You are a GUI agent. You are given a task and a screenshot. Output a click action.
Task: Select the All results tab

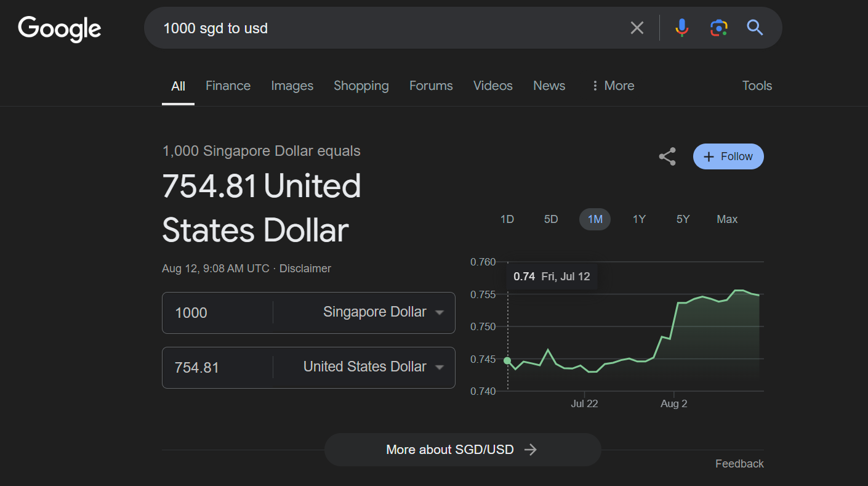(x=178, y=86)
